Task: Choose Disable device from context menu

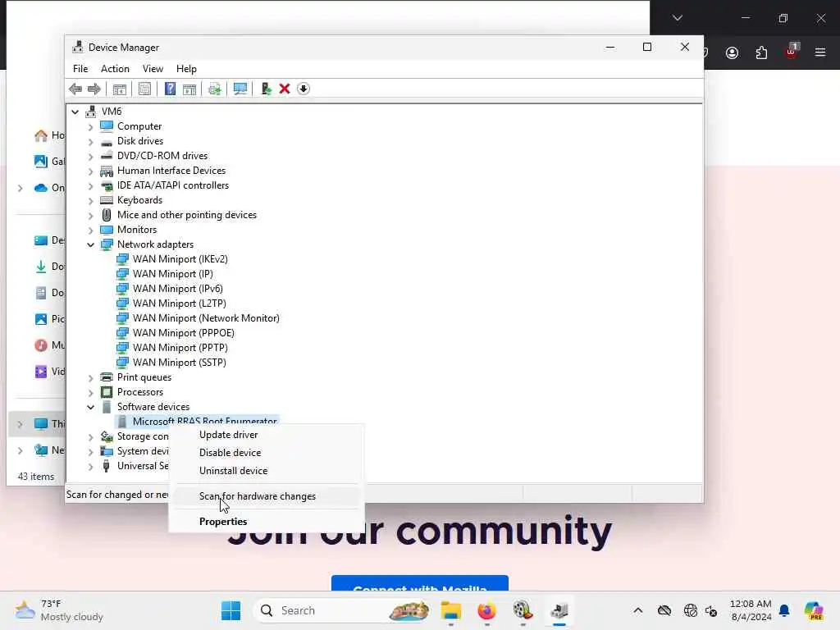Action: tap(267, 453)
